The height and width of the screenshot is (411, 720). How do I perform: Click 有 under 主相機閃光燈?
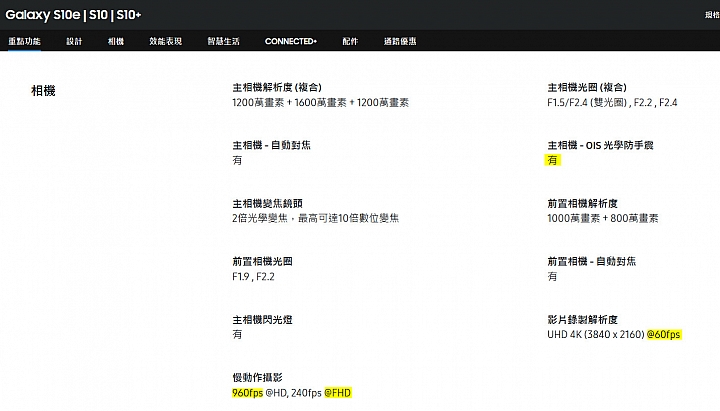tap(237, 334)
